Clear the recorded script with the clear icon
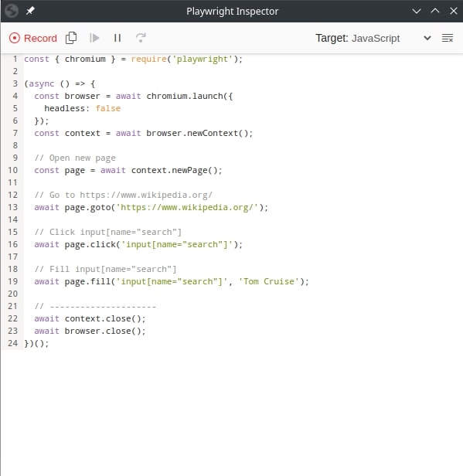Screen dimensions: 463x476 coord(448,39)
